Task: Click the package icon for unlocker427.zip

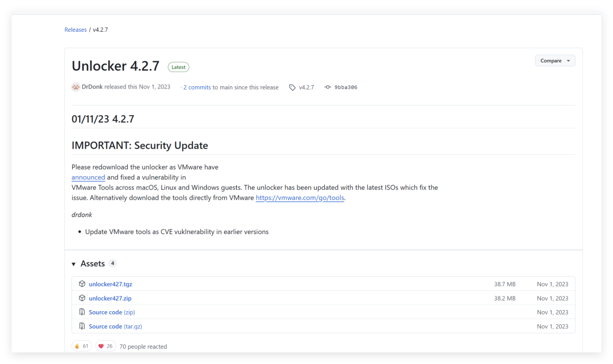Action: [82, 298]
